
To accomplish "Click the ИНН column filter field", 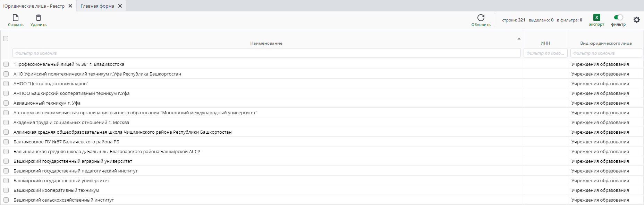I will pyautogui.click(x=545, y=53).
